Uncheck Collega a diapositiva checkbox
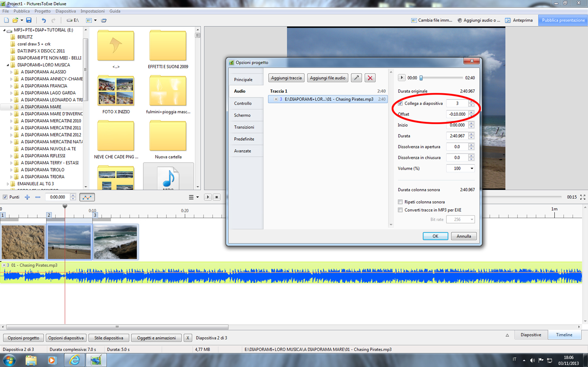This screenshot has height=367, width=588. [x=400, y=104]
